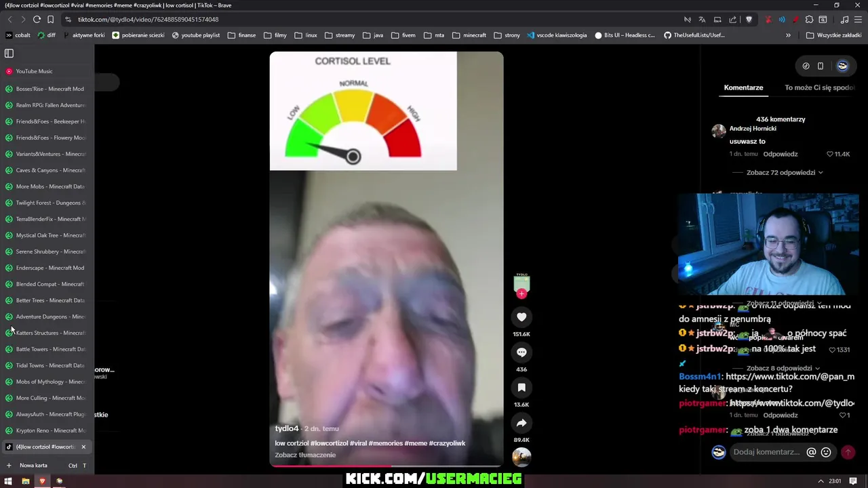Switch to To może Ci się spodobać tab

tap(819, 87)
